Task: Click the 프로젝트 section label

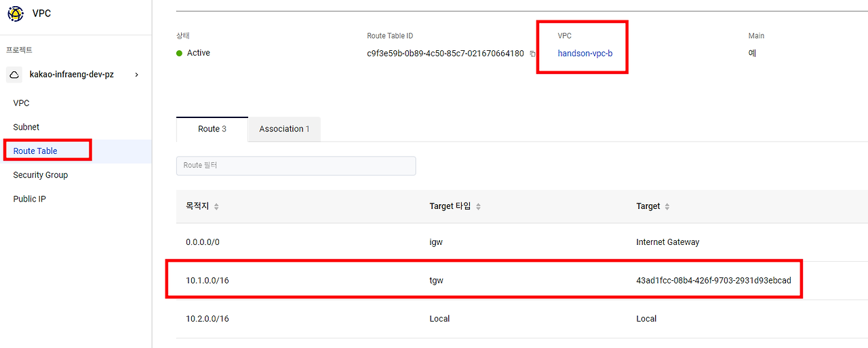Action: pyautogui.click(x=19, y=50)
